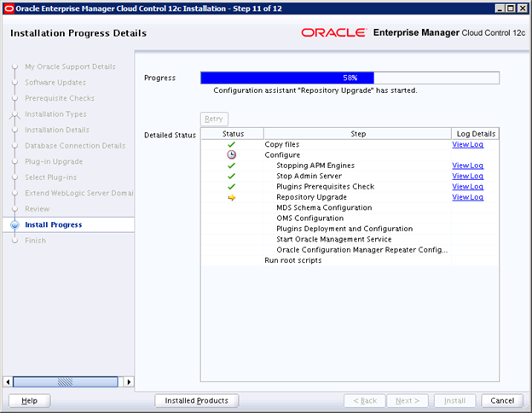
Task: Minimize the installer window
Action: (500, 9)
